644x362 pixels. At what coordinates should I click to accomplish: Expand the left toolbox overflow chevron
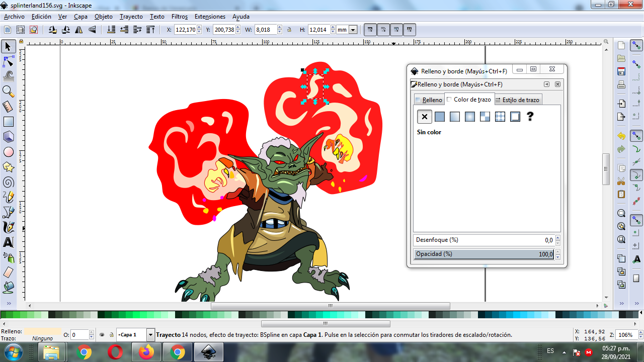(x=8, y=304)
